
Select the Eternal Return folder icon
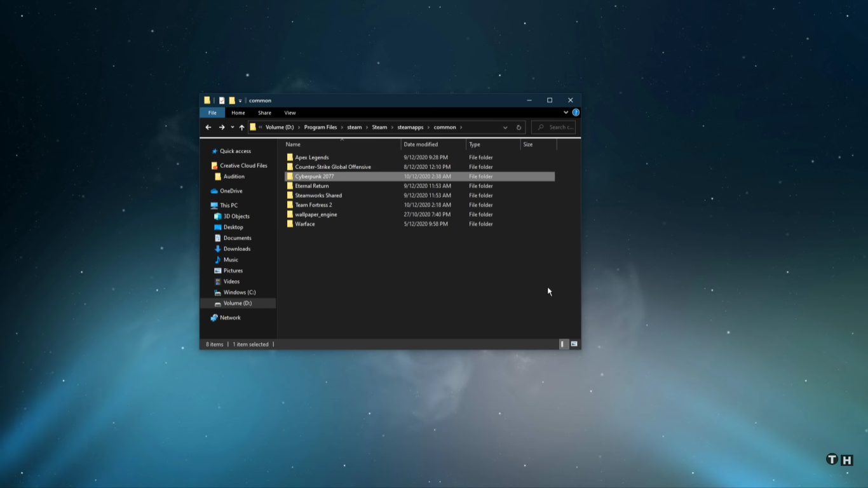[x=290, y=186]
